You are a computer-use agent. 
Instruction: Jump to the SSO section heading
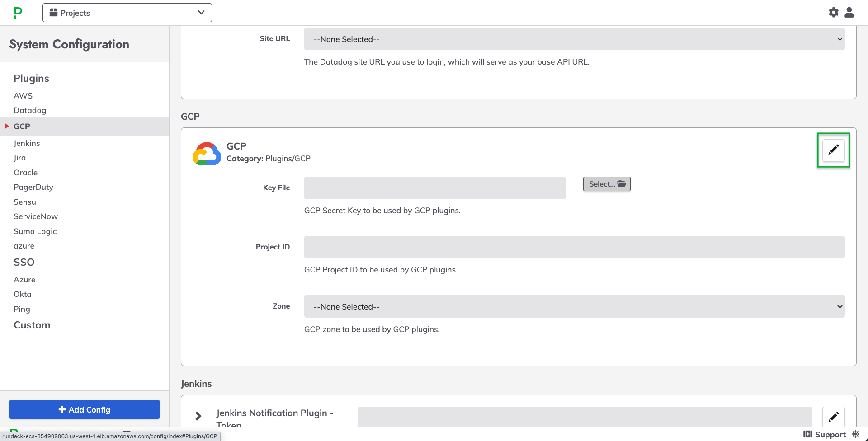24,262
